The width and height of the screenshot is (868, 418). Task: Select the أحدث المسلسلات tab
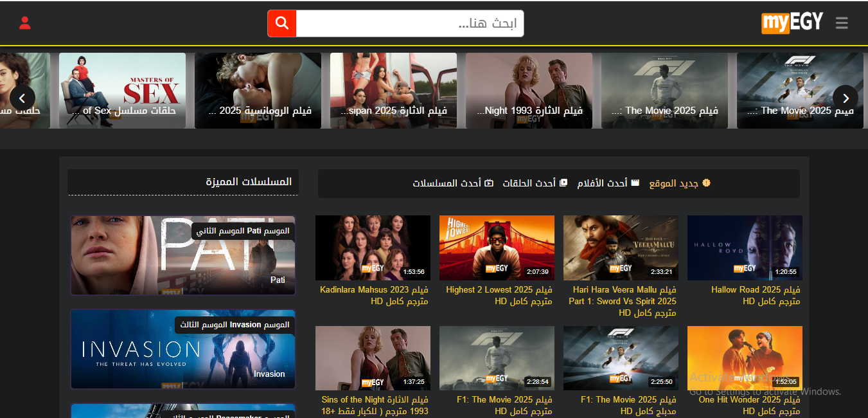pyautogui.click(x=453, y=183)
